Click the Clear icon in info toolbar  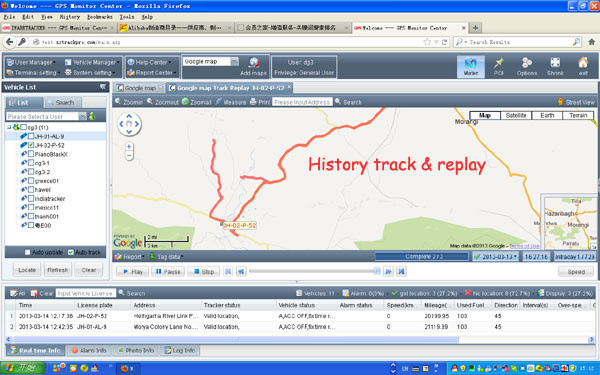(x=42, y=293)
